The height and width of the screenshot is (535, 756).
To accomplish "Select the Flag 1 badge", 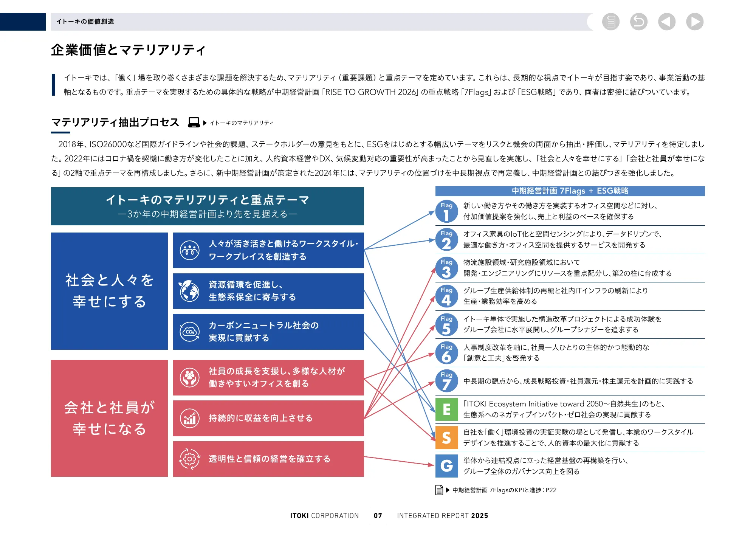I will coord(447,209).
